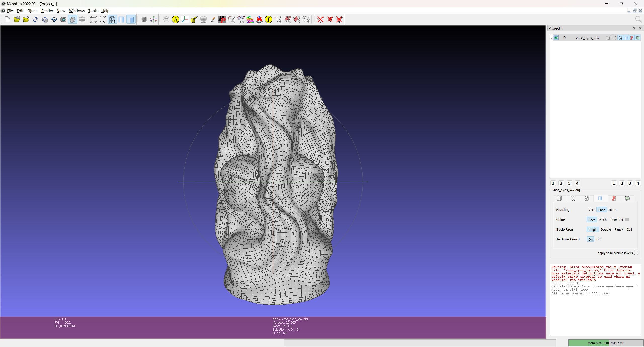Viewport: 644px width, 347px height.
Task: Toggle the Bounding Box toolbar button
Action: point(93,19)
